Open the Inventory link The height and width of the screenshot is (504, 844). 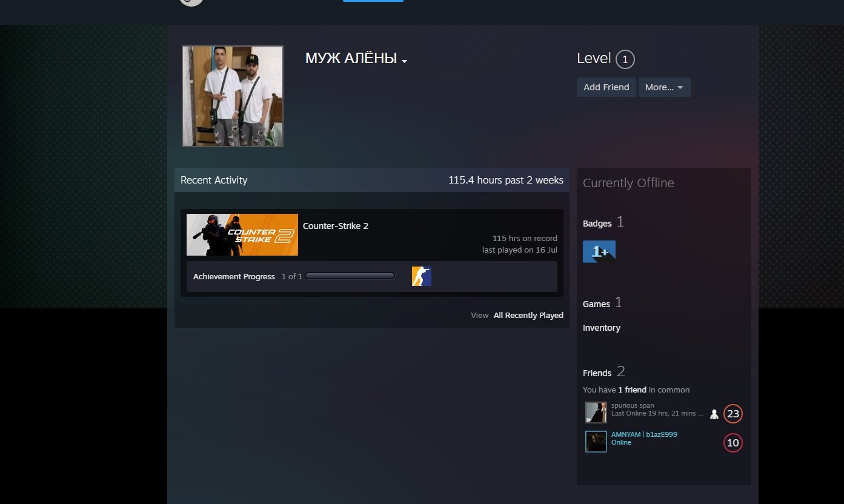[x=602, y=328]
